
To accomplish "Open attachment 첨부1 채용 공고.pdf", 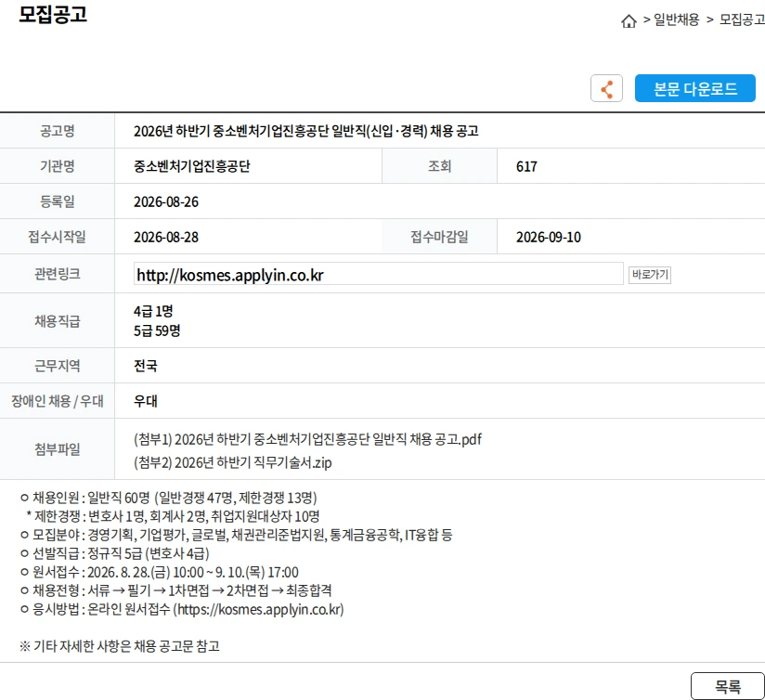I will coord(307,439).
